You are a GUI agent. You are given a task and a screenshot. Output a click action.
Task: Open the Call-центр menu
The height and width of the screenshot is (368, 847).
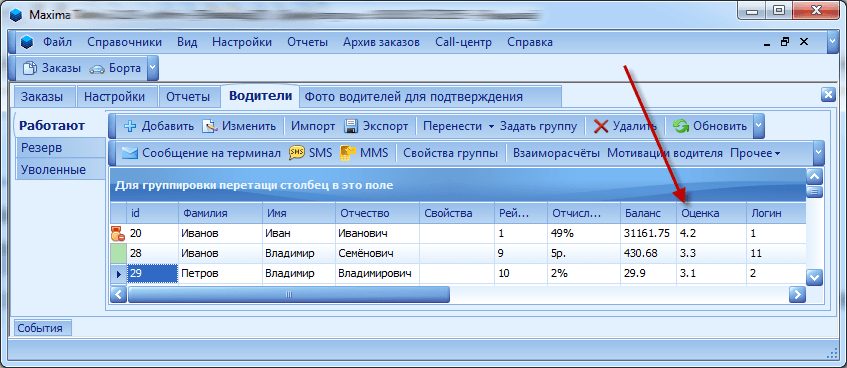(x=463, y=42)
